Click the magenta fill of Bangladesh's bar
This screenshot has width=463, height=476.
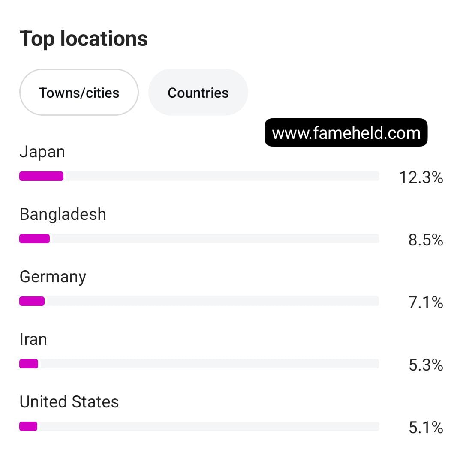click(x=35, y=239)
